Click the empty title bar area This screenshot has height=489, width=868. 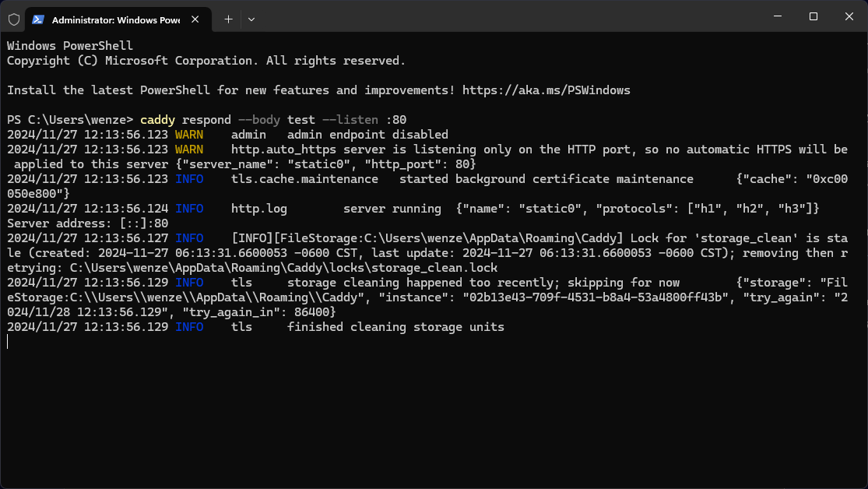[x=506, y=17]
